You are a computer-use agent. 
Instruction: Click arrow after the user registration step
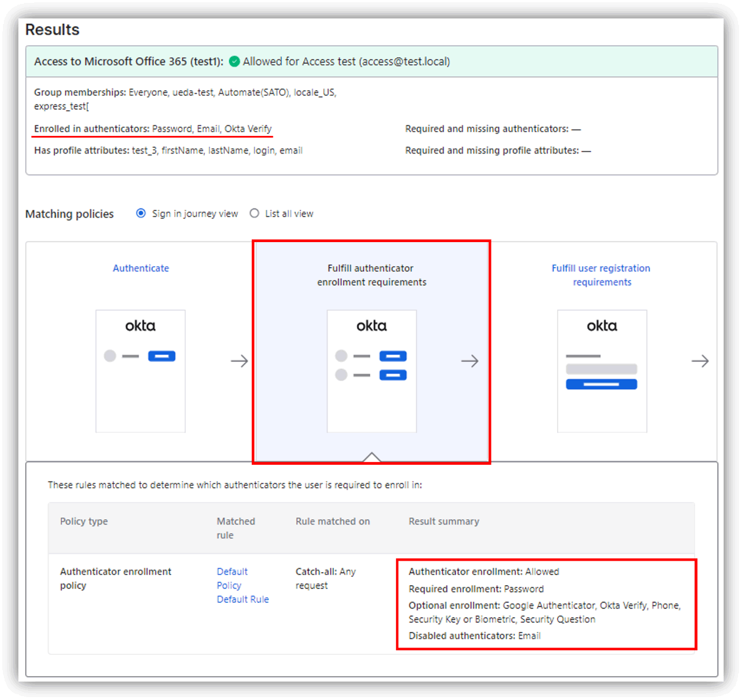(700, 361)
